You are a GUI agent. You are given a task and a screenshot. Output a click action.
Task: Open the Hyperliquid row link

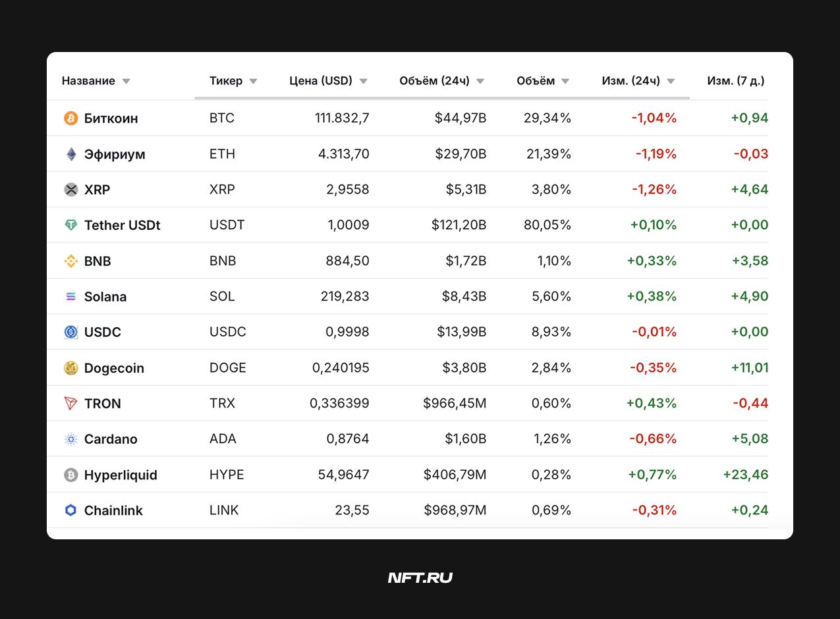point(121,475)
